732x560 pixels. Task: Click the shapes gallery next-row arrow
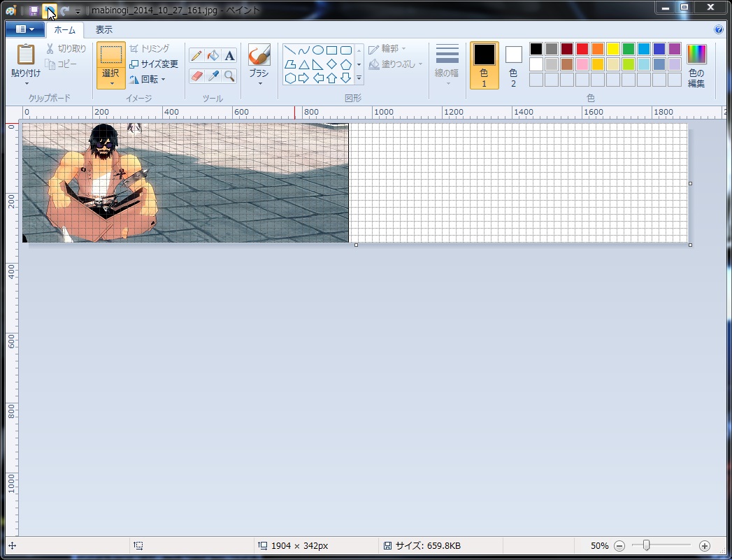(359, 64)
